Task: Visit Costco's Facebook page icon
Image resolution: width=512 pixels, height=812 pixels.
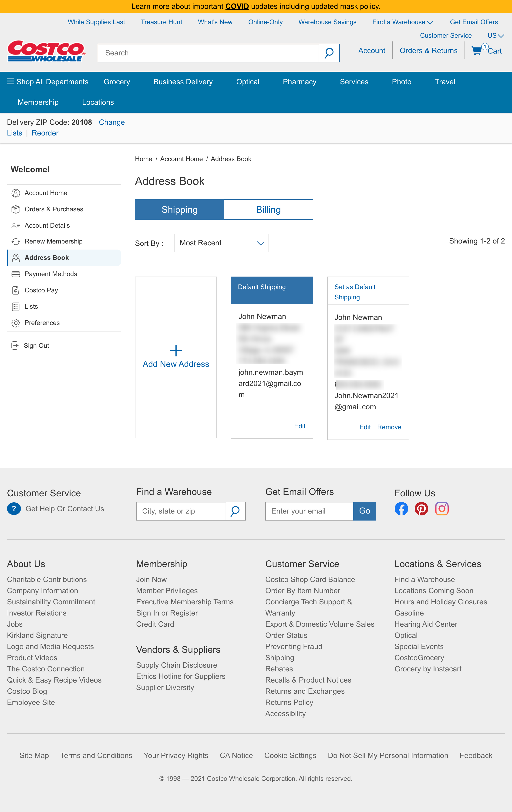Action: 401,508
